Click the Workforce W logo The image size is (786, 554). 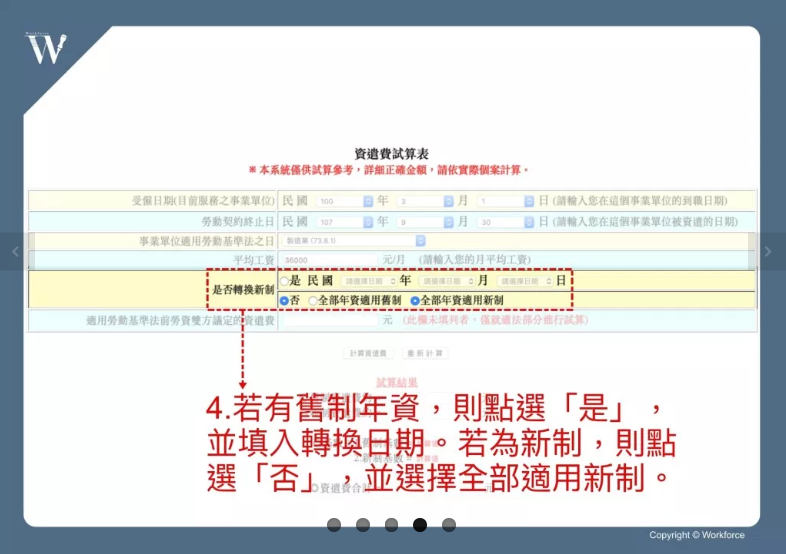[x=46, y=48]
